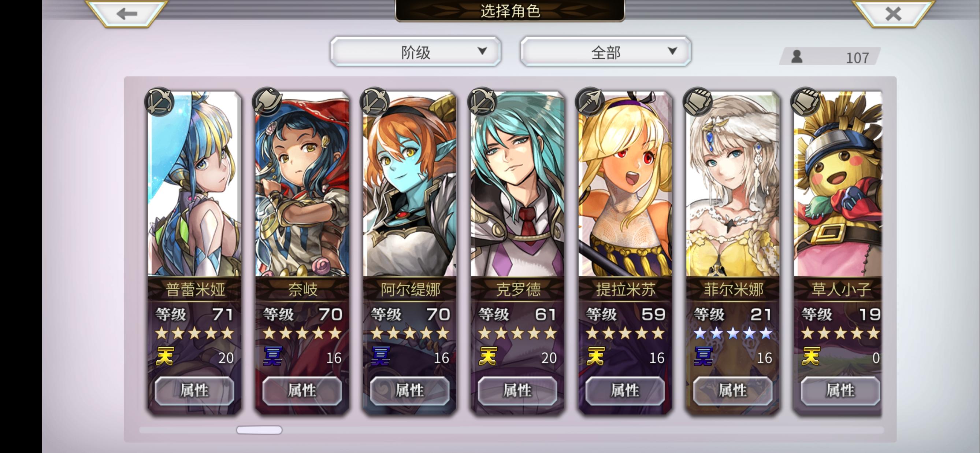The image size is (980, 453).
Task: Select the 克罗德 character portrait
Action: pyautogui.click(x=517, y=184)
